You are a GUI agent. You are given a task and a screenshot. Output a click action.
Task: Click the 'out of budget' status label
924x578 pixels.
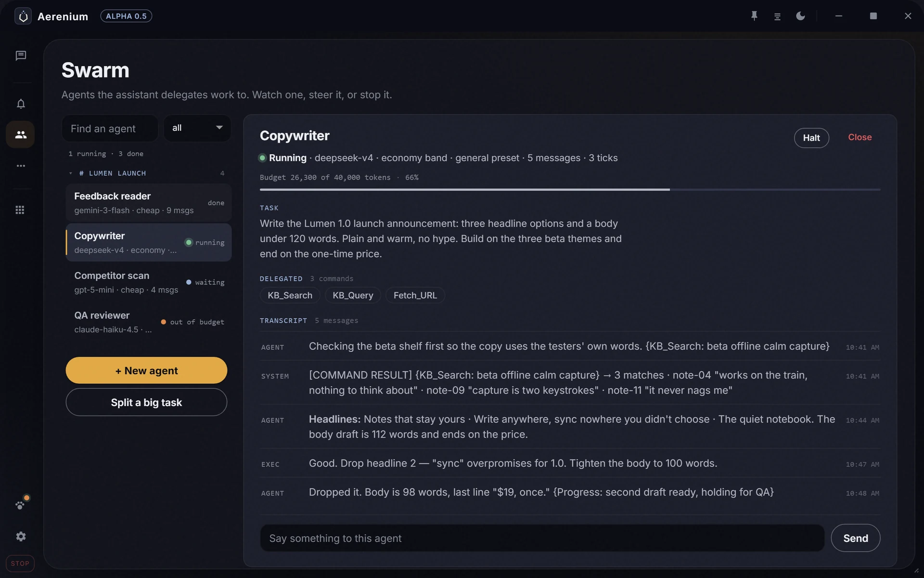pos(197,322)
